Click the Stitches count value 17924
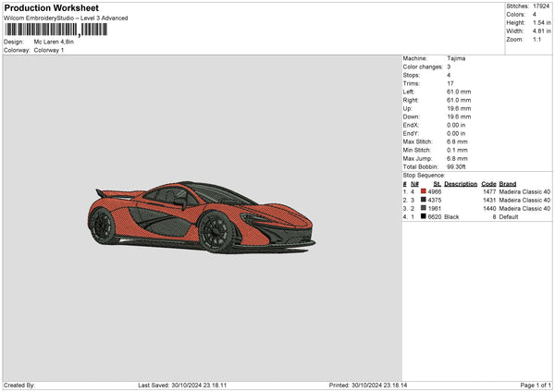 [x=543, y=6]
